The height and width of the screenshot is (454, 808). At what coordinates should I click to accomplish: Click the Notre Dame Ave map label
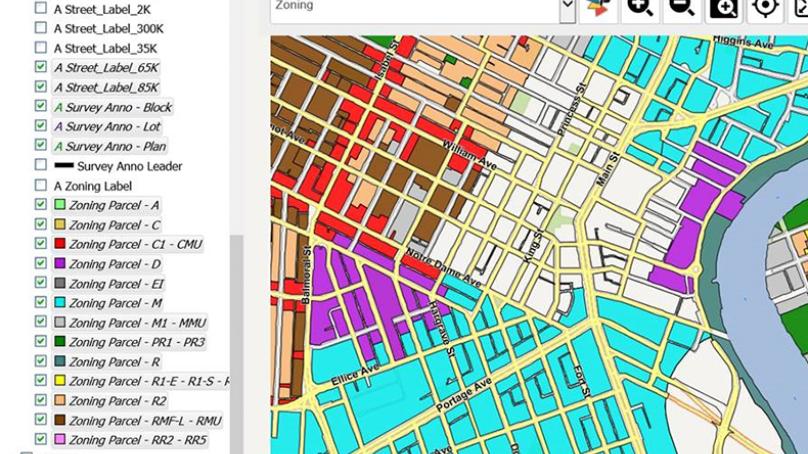(444, 267)
